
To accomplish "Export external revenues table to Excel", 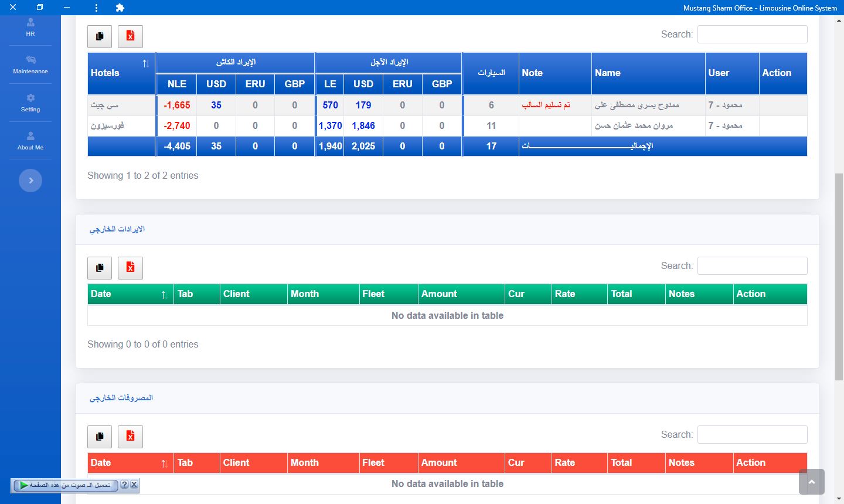I will pos(130,268).
